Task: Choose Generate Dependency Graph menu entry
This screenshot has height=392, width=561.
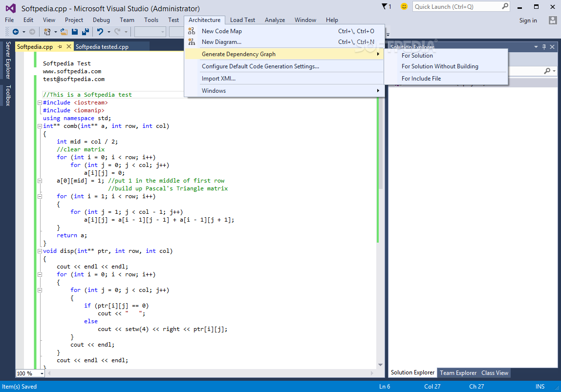Action: point(284,54)
